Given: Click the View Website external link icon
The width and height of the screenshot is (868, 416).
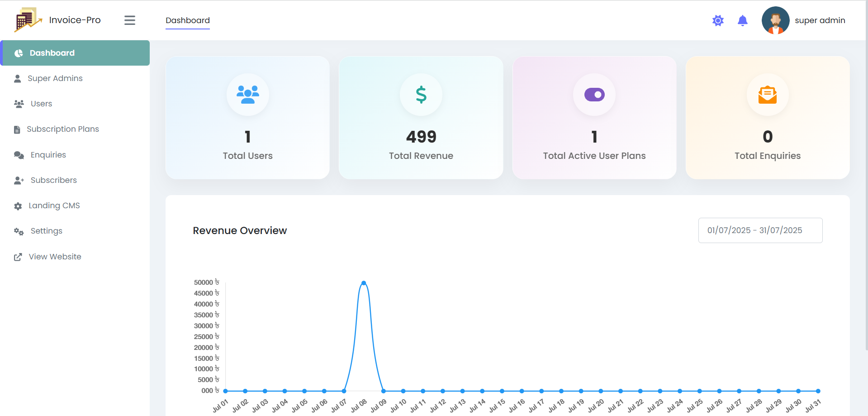Looking at the screenshot, I should [x=18, y=257].
